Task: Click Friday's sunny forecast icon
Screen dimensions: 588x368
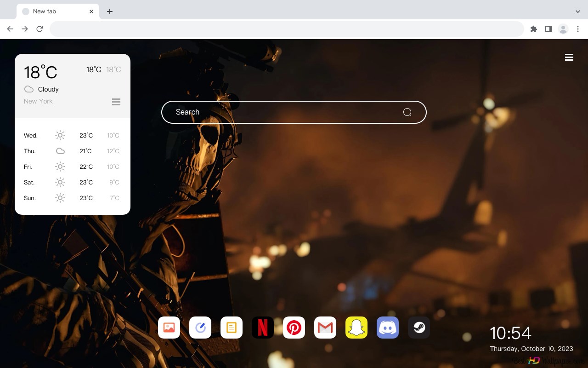Action: tap(60, 167)
